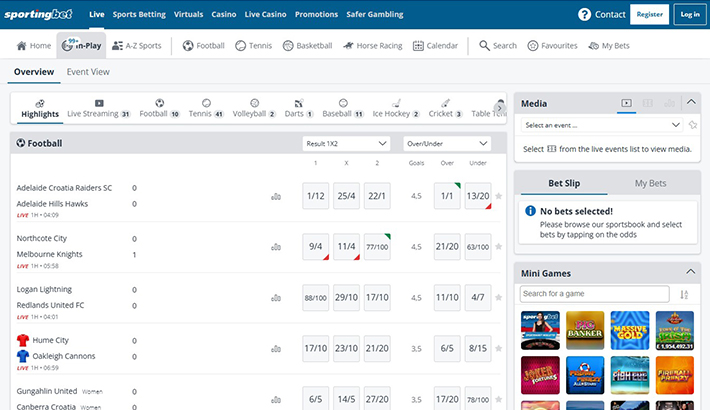Favourite the Logan Lightning match
Screen dimensions: 710x410
point(499,298)
